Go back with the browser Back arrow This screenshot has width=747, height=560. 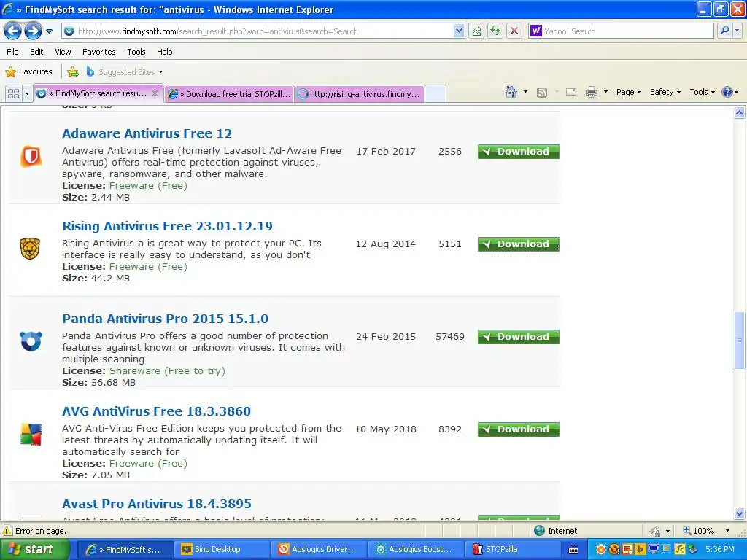point(13,31)
